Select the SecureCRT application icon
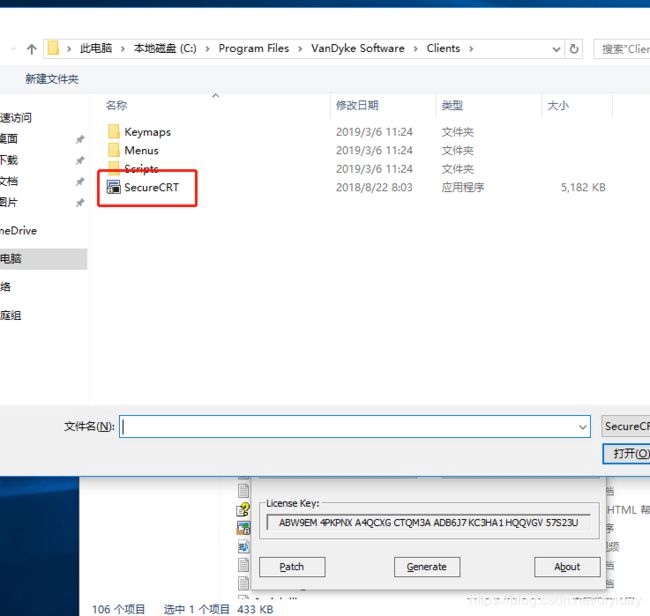 (114, 187)
